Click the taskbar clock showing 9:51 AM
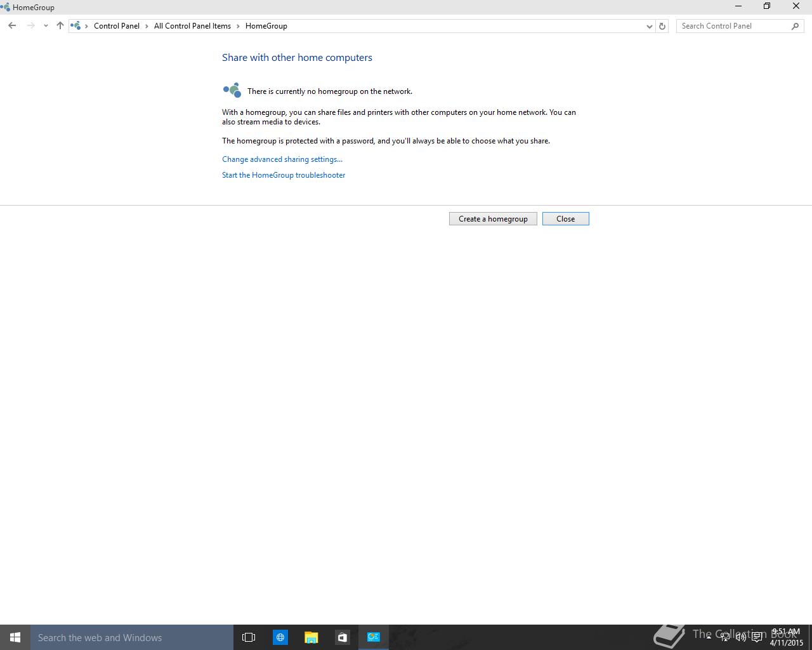This screenshot has width=812, height=650. coord(787,637)
